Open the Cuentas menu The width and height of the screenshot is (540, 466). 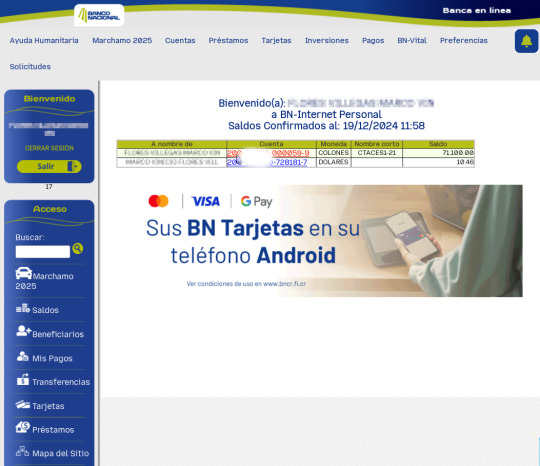click(180, 40)
